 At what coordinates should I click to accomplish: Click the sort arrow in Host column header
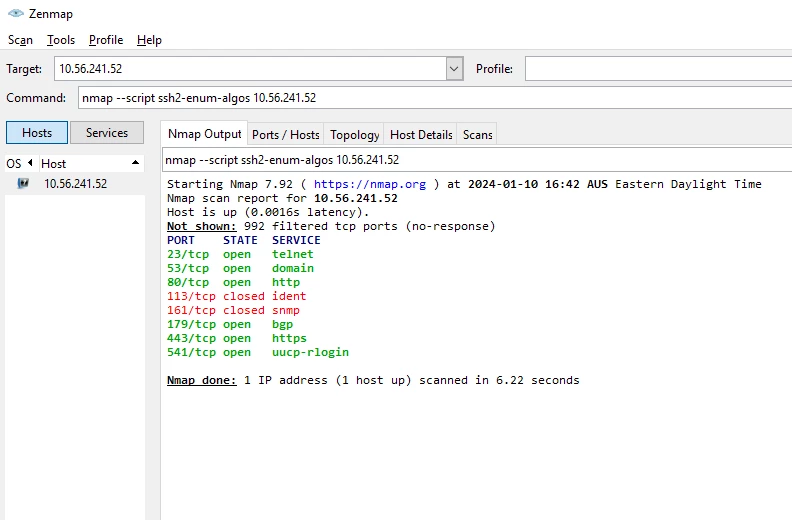[135, 163]
